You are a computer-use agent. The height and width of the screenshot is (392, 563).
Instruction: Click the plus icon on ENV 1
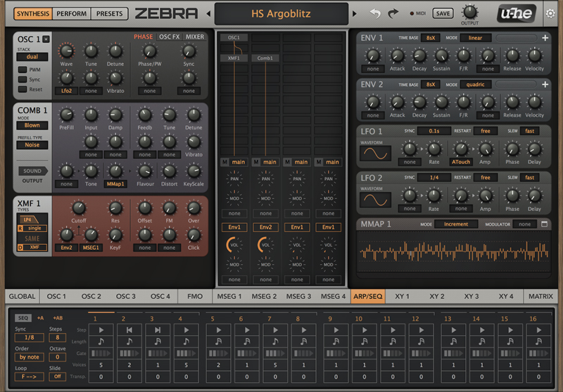point(545,38)
